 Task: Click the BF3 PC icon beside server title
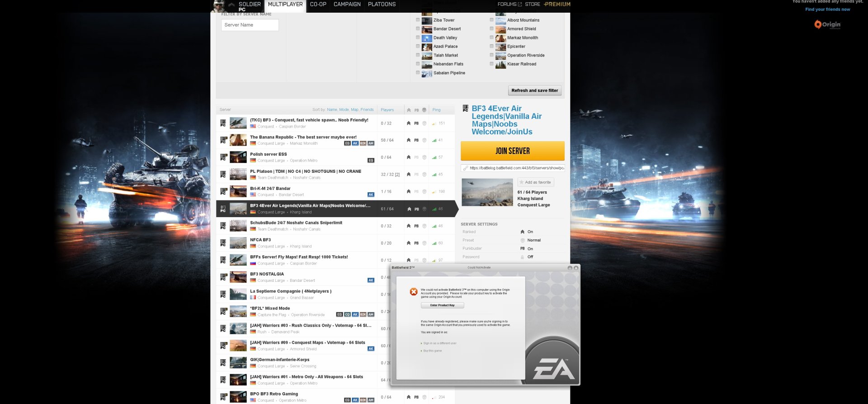coord(465,108)
